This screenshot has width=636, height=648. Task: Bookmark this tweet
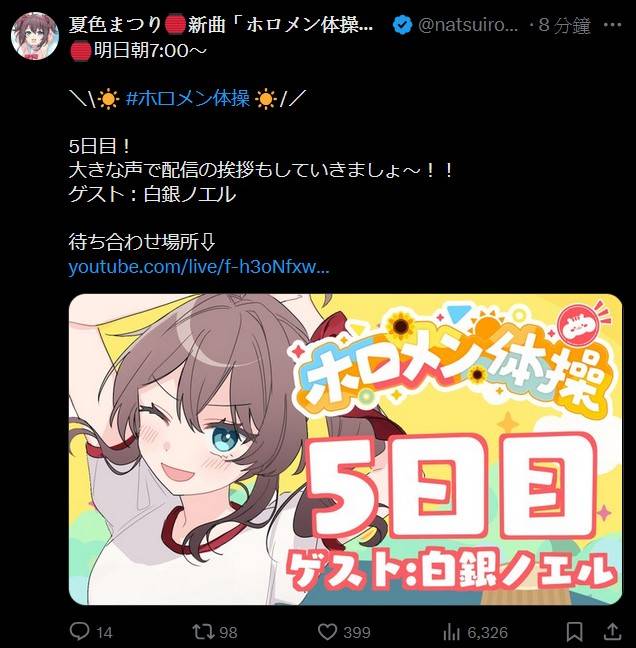(574, 632)
